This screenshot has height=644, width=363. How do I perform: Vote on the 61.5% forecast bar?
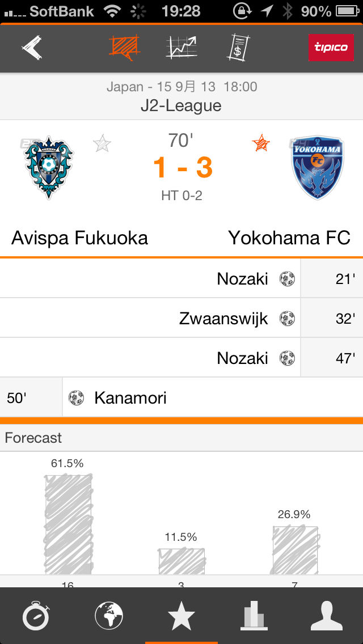click(x=68, y=524)
